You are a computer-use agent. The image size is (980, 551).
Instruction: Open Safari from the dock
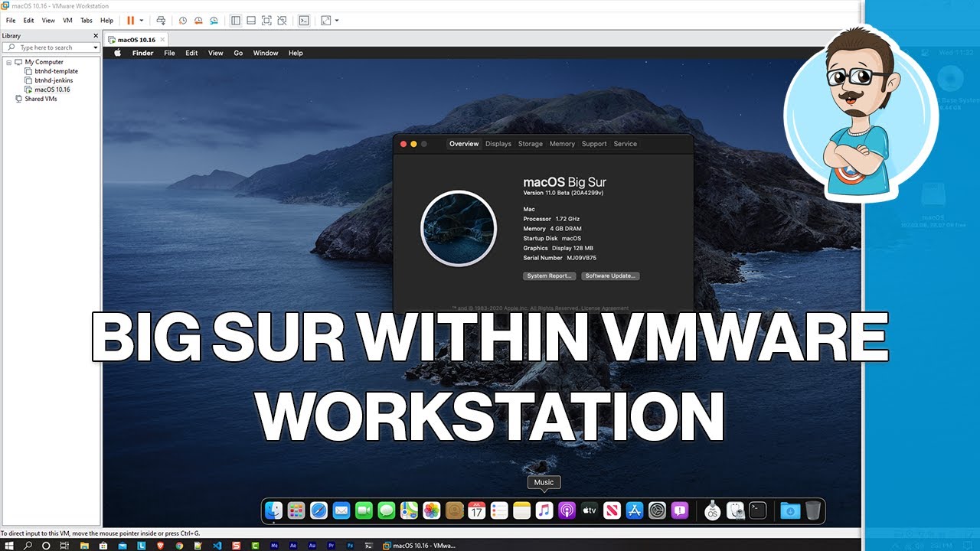point(319,510)
